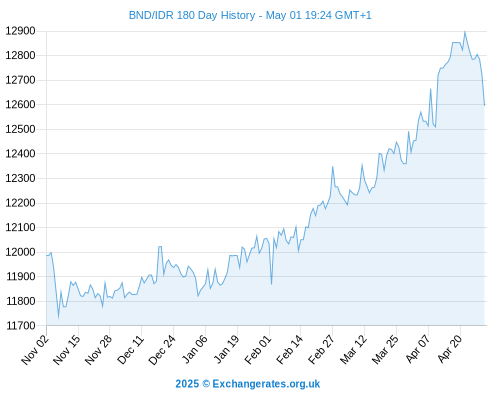The width and height of the screenshot is (495, 400).
Task: Click the Exchangerates.org.uk copyright text
Action: tap(248, 384)
